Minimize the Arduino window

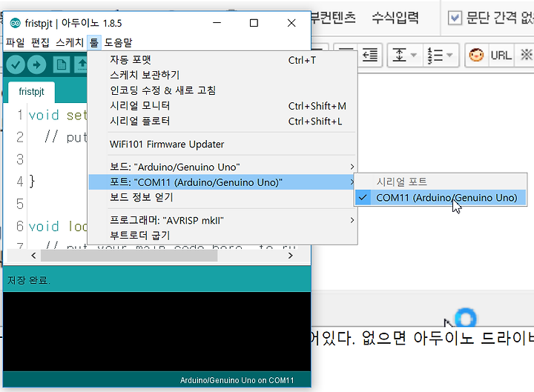[217, 23]
